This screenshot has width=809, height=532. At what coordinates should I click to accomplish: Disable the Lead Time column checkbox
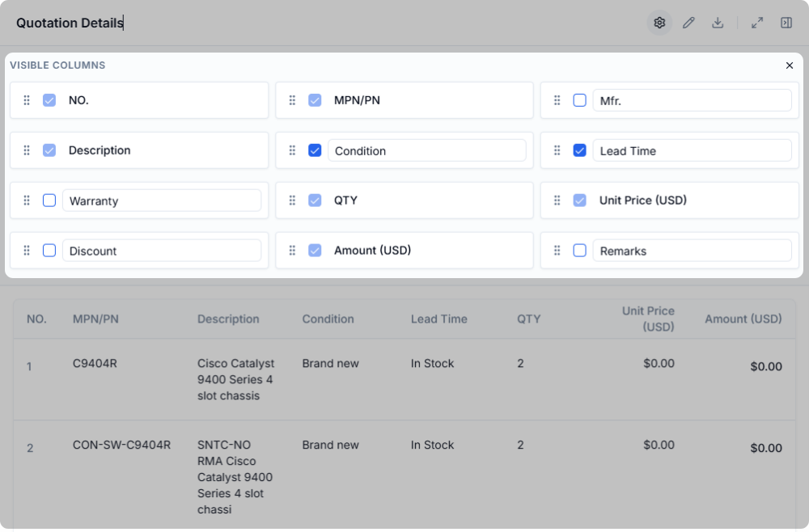[x=580, y=150]
